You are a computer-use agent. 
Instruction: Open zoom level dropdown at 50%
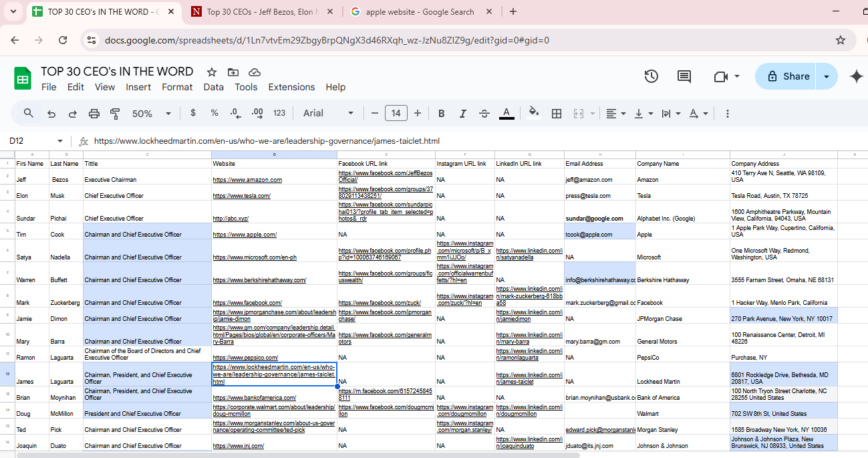pyautogui.click(x=152, y=114)
